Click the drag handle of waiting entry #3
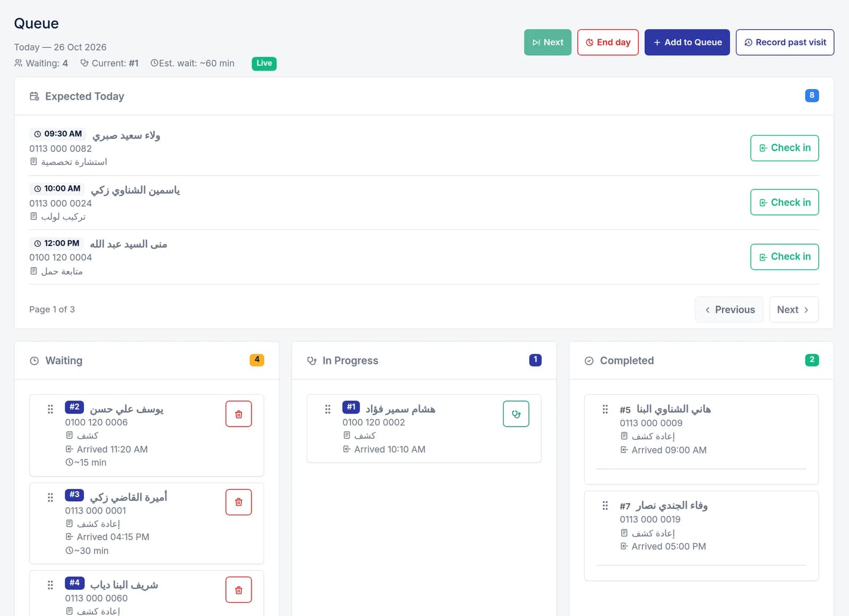 point(50,497)
